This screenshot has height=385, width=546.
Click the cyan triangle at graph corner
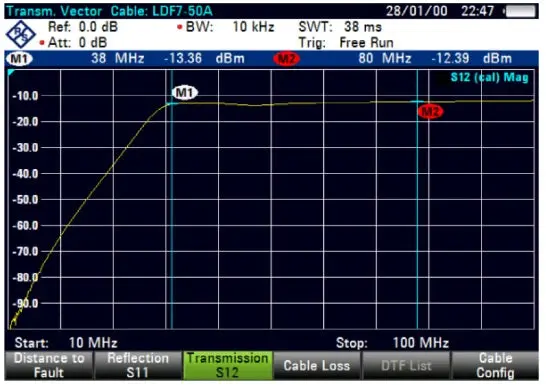(x=11, y=72)
